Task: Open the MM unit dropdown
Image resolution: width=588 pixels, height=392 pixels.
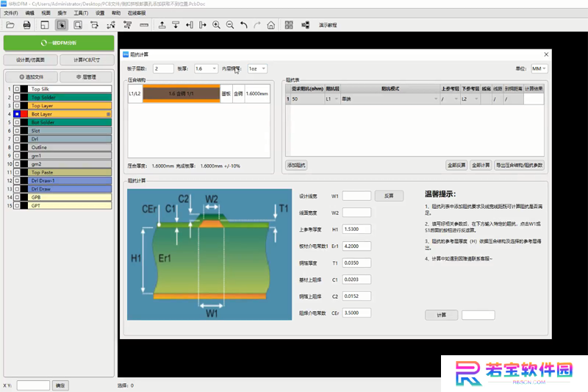Action: pos(539,68)
